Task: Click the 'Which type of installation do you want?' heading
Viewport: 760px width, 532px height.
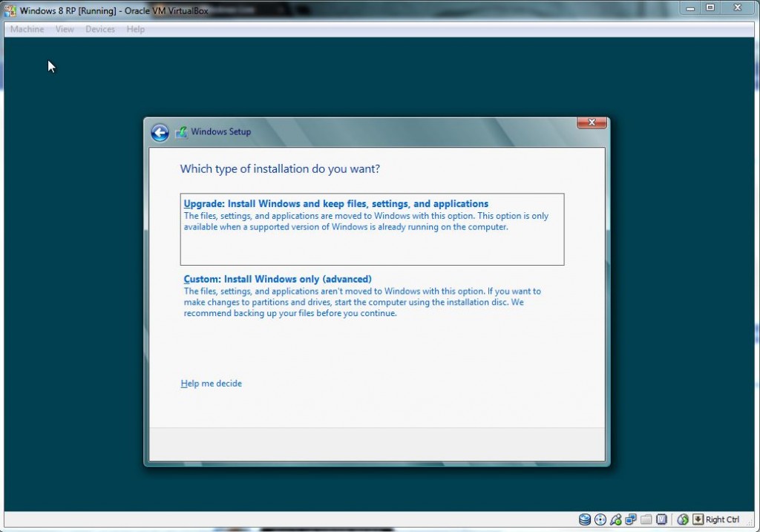Action: tap(280, 169)
